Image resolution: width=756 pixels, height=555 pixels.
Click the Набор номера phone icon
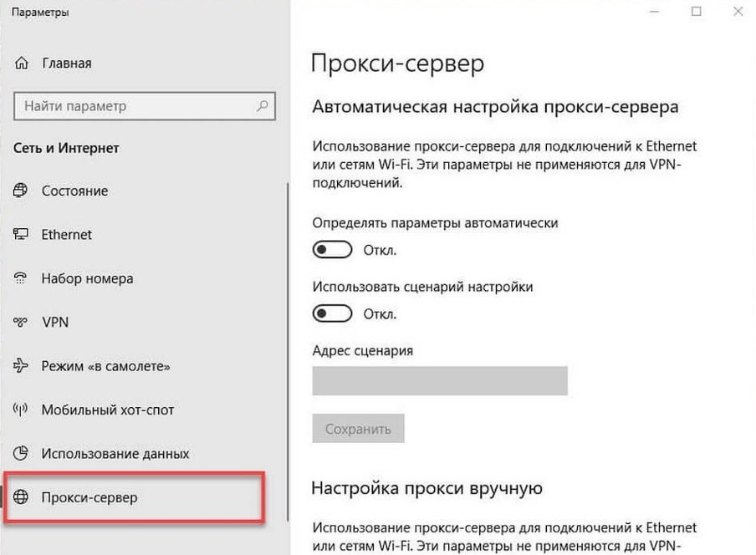coord(20,278)
